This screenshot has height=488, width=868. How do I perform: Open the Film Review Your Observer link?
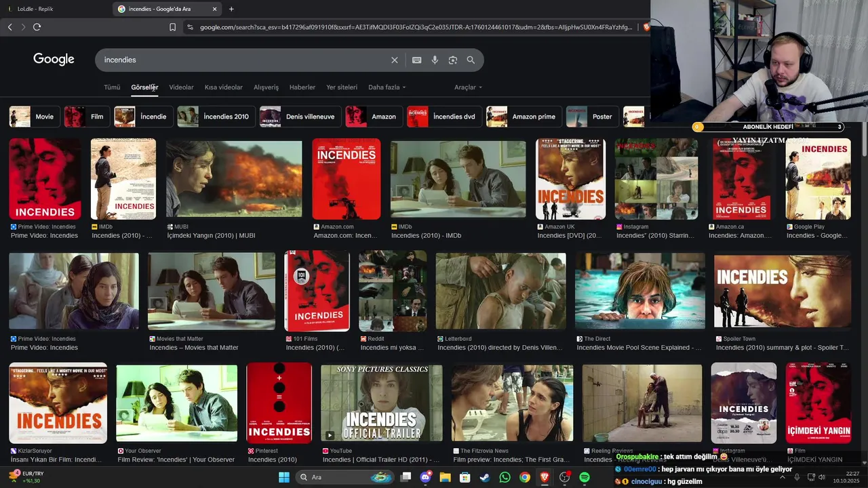pyautogui.click(x=176, y=460)
